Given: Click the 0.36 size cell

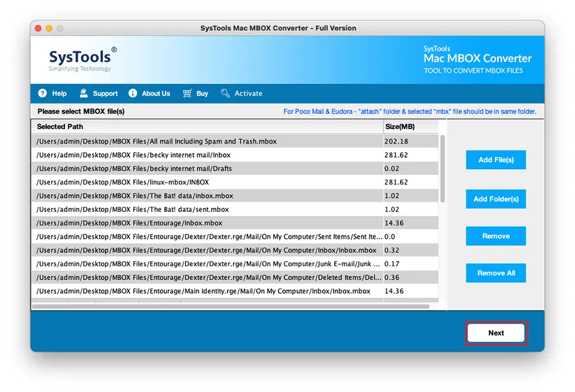Looking at the screenshot, I should pyautogui.click(x=411, y=277).
